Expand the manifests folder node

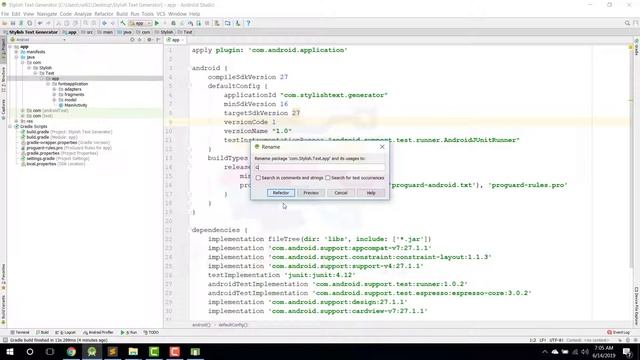[16, 52]
